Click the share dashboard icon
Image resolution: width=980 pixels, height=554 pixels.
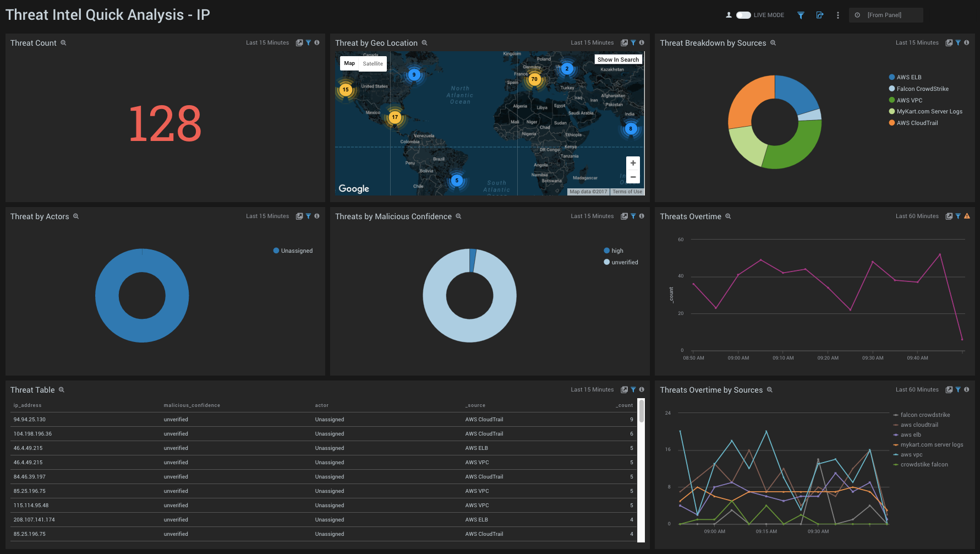(x=819, y=15)
